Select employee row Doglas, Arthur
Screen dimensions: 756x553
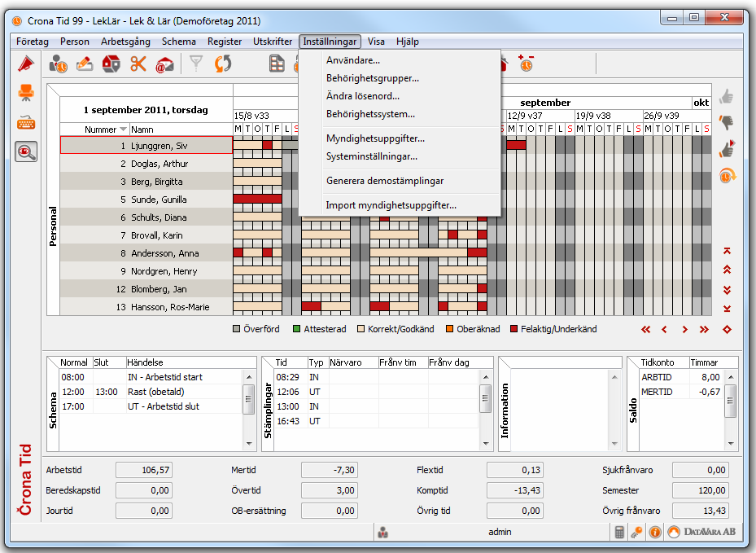coord(146,164)
